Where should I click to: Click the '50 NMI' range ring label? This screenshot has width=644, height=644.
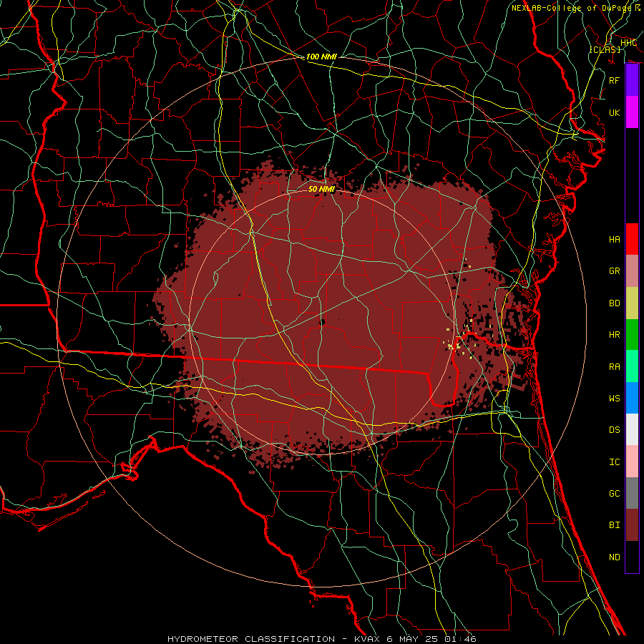pos(321,189)
